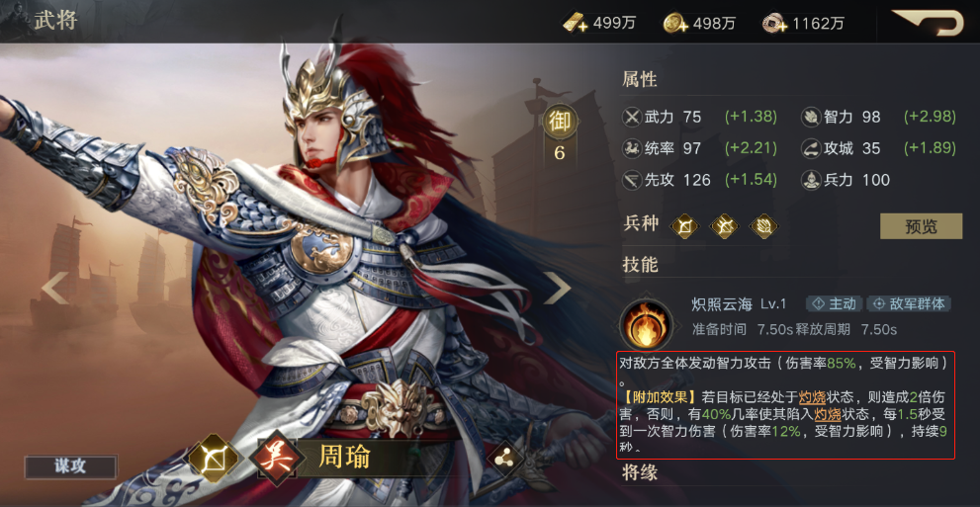The height and width of the screenshot is (507, 980).
Task: Open the 将缘 section header
Action: pos(640,472)
